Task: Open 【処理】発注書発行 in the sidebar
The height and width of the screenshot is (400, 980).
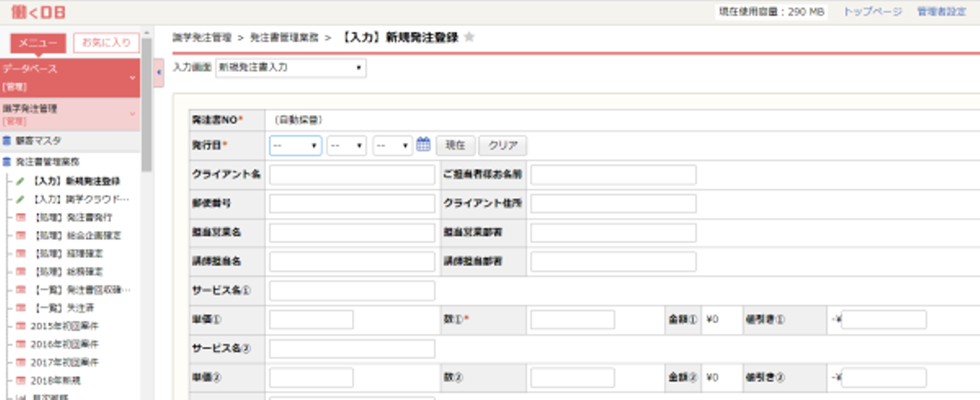Action: coord(72,218)
